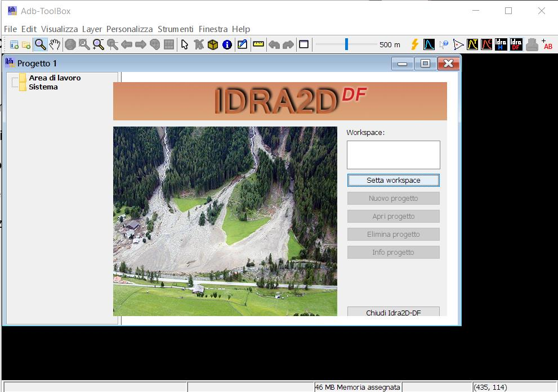Open the yellow ruler measure tool
558x392 pixels.
tap(258, 44)
